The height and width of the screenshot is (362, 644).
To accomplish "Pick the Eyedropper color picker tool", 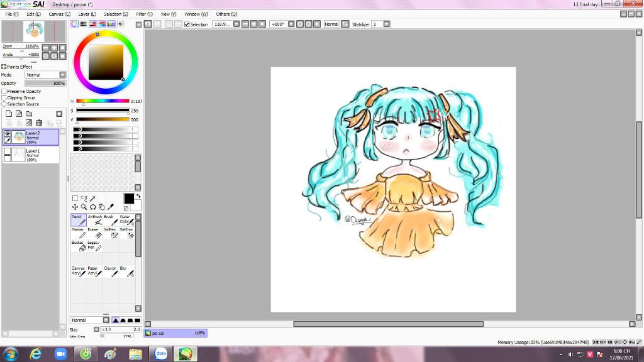I will pyautogui.click(x=111, y=207).
